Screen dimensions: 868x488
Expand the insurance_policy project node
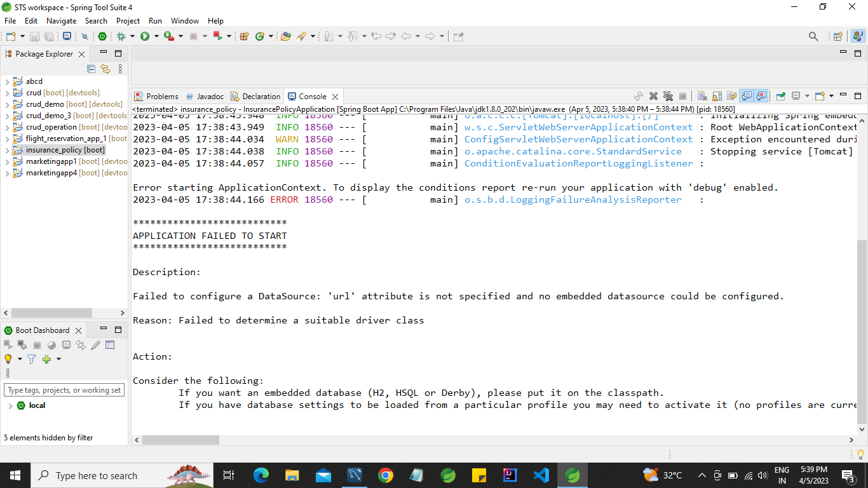(7, 151)
